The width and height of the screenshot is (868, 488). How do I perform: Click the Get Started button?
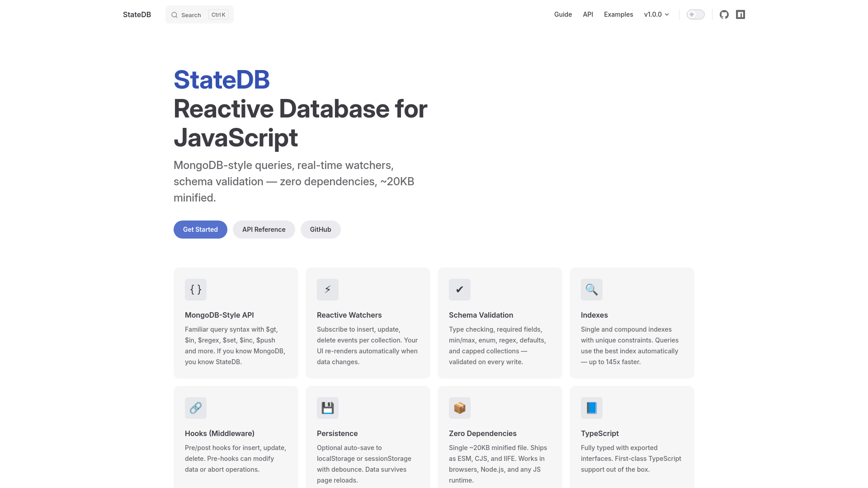coord(200,230)
